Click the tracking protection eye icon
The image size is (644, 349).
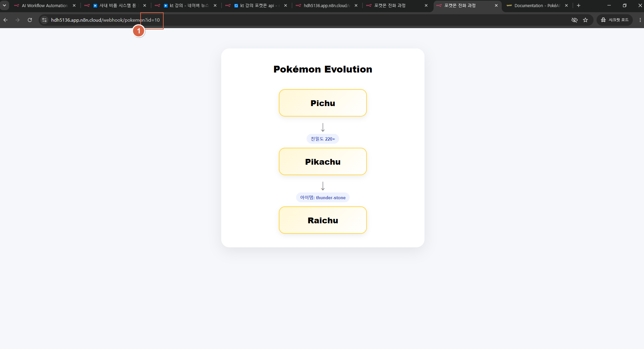coord(575,20)
